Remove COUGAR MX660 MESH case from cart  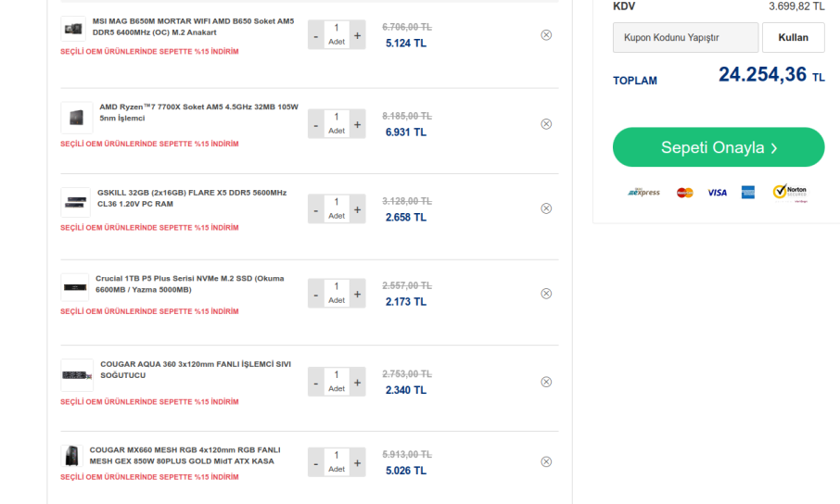[546, 461]
